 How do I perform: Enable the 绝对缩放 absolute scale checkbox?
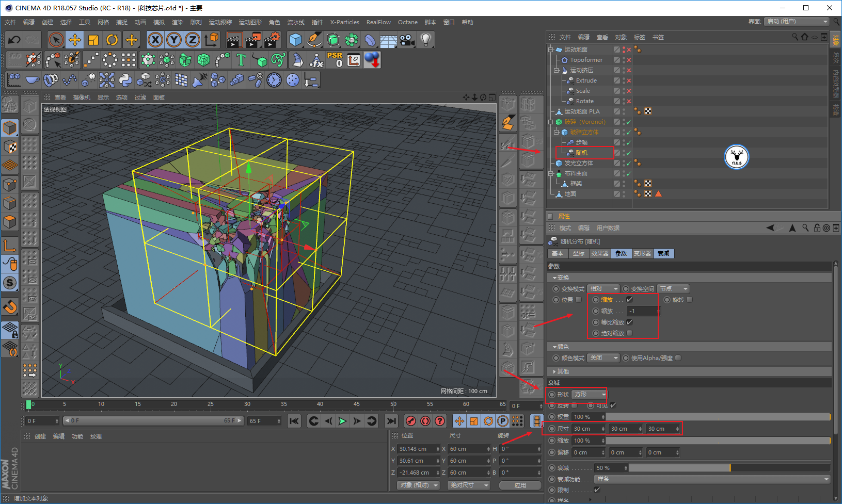click(629, 333)
